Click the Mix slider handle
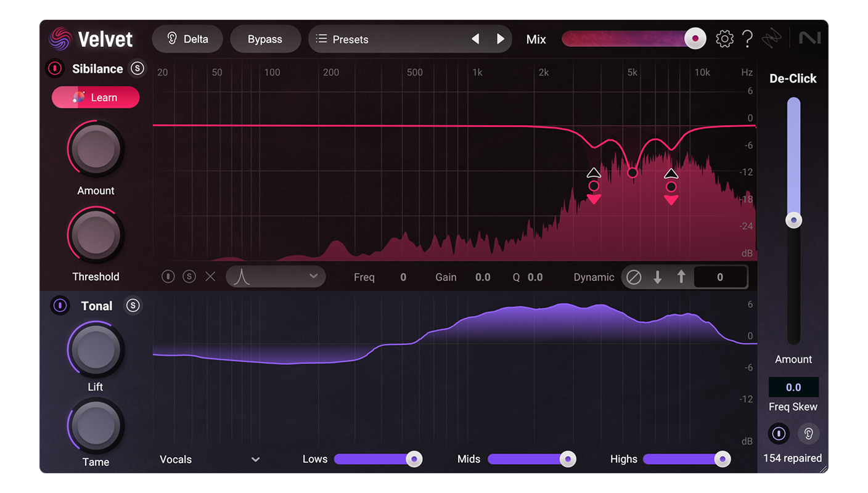The height and width of the screenshot is (493, 868). click(x=695, y=39)
